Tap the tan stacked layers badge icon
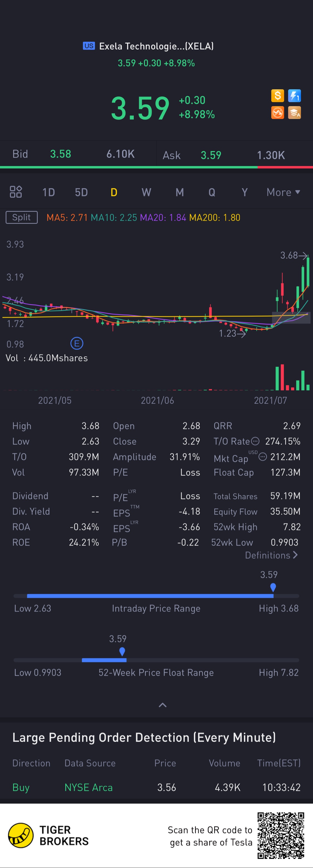Screen dimensions: 313x868 (294, 113)
